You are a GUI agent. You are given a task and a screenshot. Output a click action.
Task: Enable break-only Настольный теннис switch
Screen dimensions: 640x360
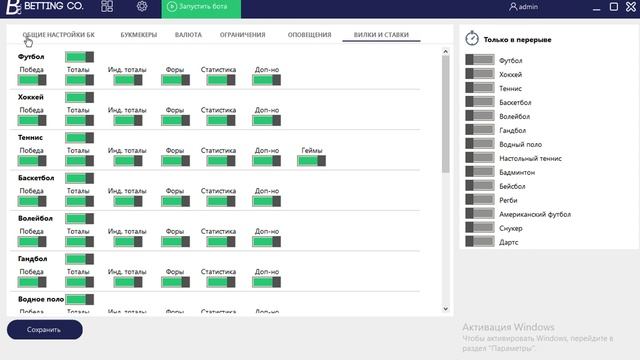[x=480, y=157]
